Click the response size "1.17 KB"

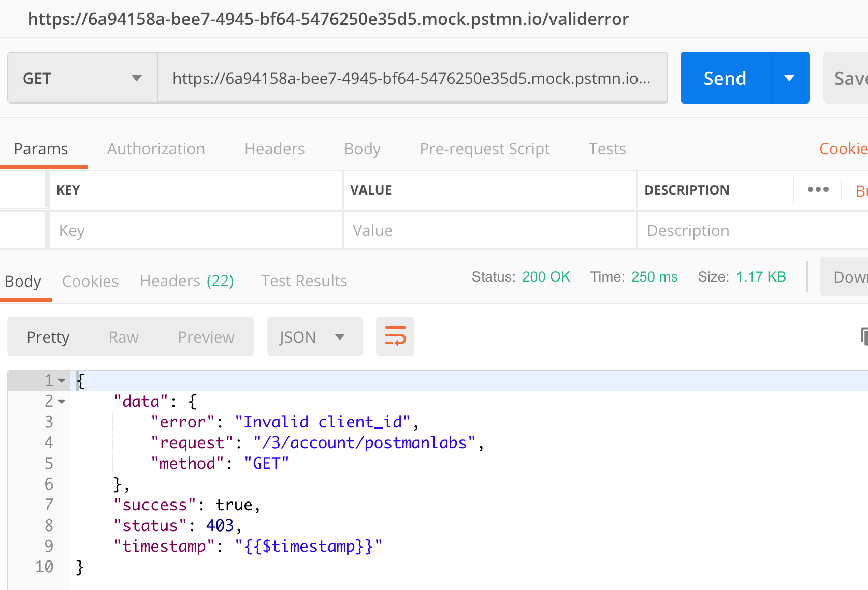(x=761, y=277)
